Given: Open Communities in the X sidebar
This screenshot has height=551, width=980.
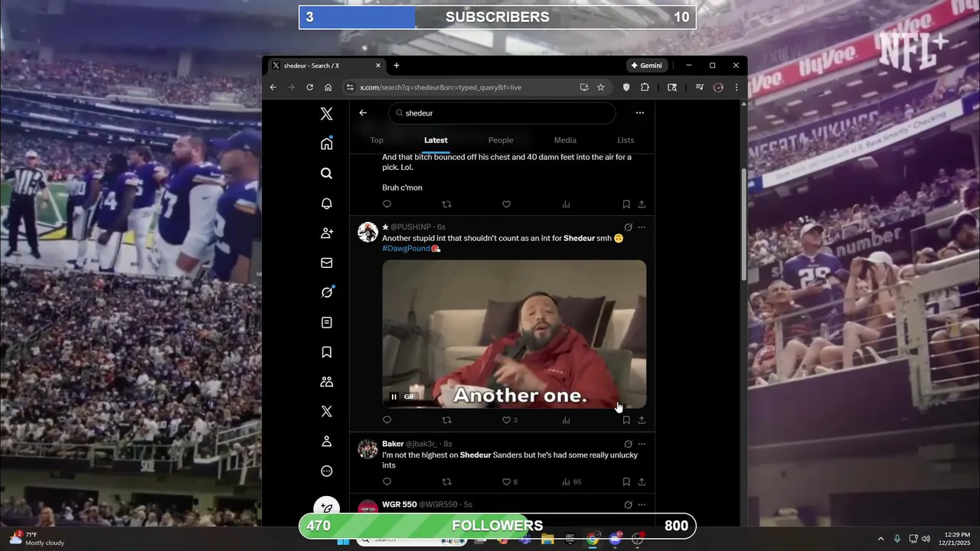Looking at the screenshot, I should coord(326,382).
